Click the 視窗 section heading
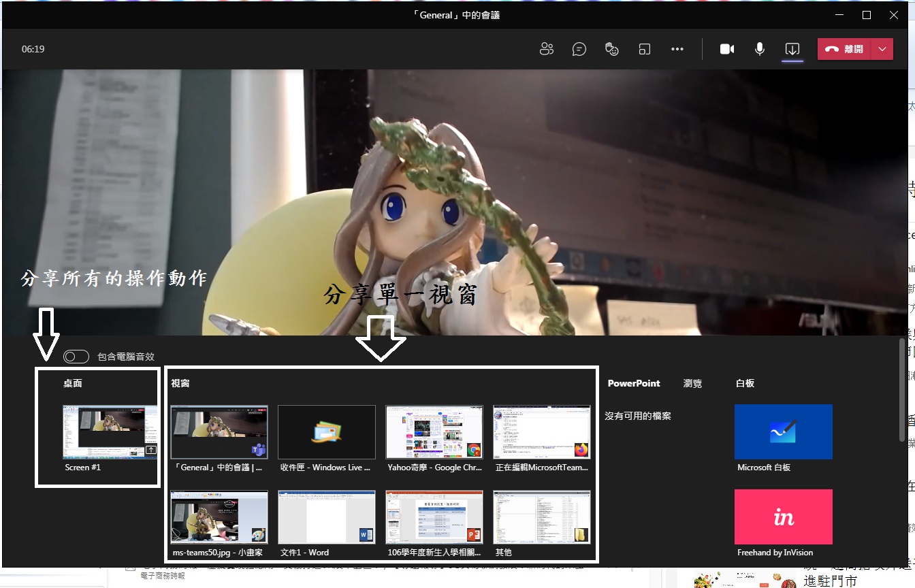The width and height of the screenshot is (915, 588). (x=180, y=383)
